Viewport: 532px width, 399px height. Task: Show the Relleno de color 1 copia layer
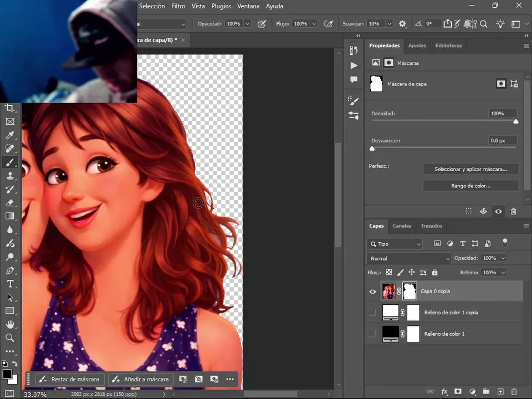[x=372, y=313]
